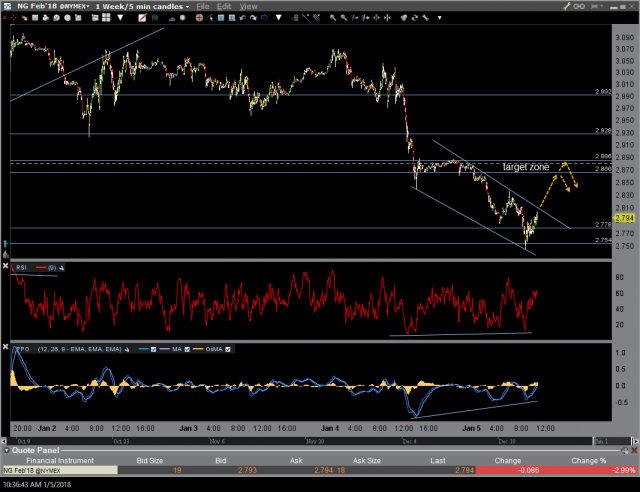The image size is (640, 492).
Task: Click the orange crosshair target toolbar icon
Action: pyautogui.click(x=199, y=18)
